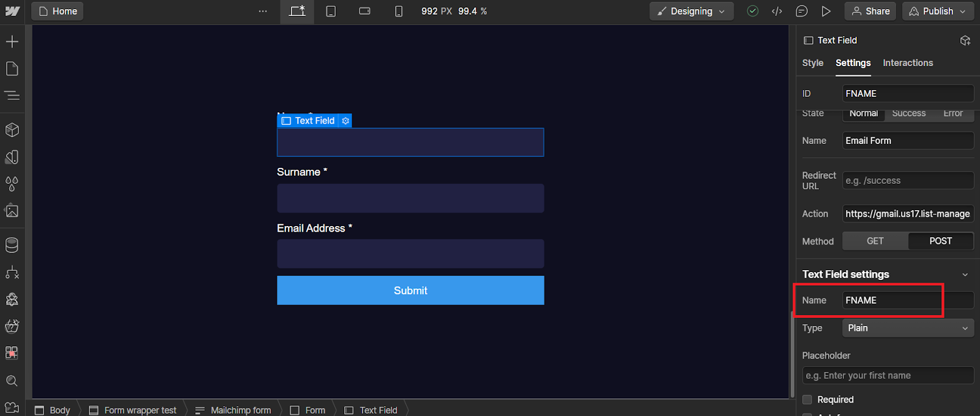The image size is (980, 416).
Task: Set form method to GET
Action: tap(875, 241)
